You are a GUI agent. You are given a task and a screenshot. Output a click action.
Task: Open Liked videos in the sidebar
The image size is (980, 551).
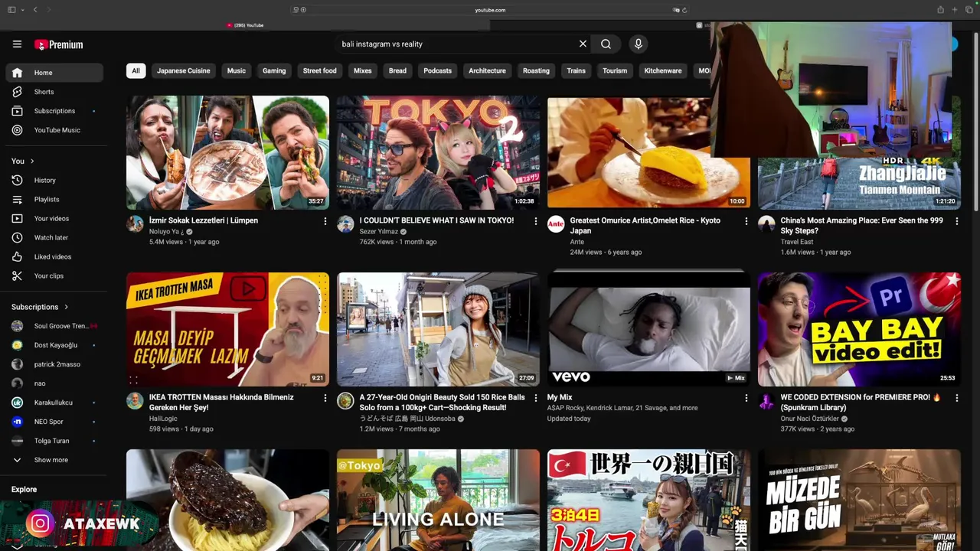54,257
